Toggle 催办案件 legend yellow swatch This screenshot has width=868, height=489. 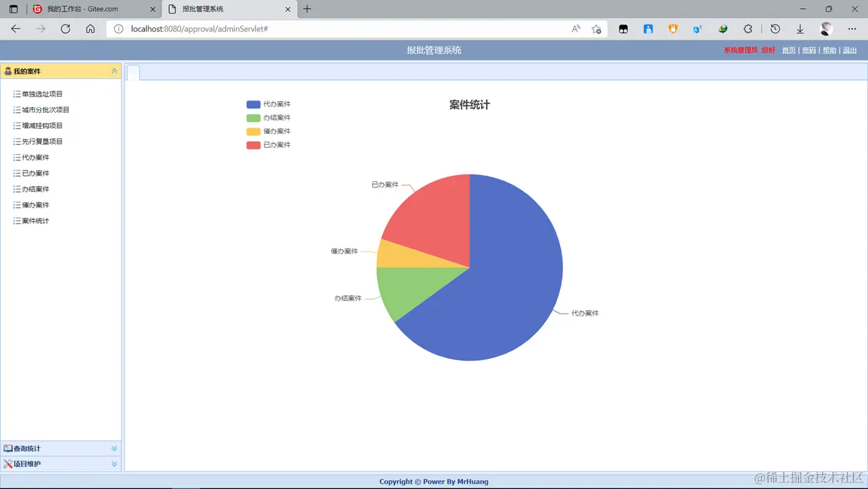253,131
